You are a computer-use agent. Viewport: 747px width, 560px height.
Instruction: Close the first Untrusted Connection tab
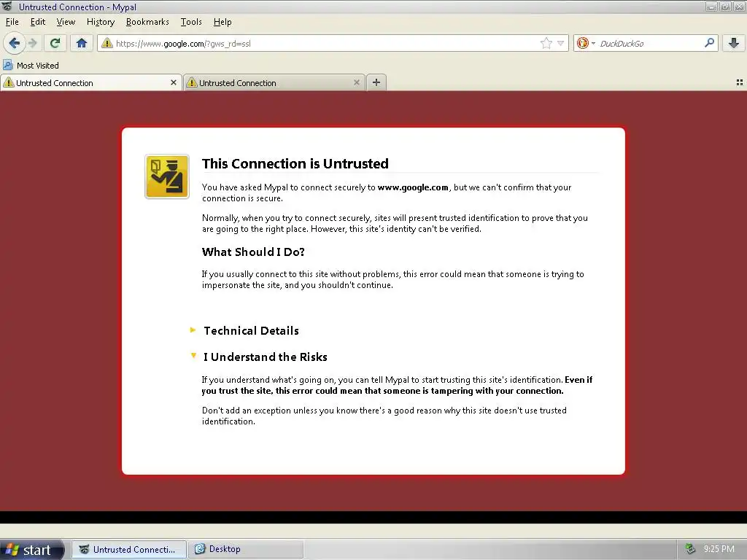(x=174, y=82)
